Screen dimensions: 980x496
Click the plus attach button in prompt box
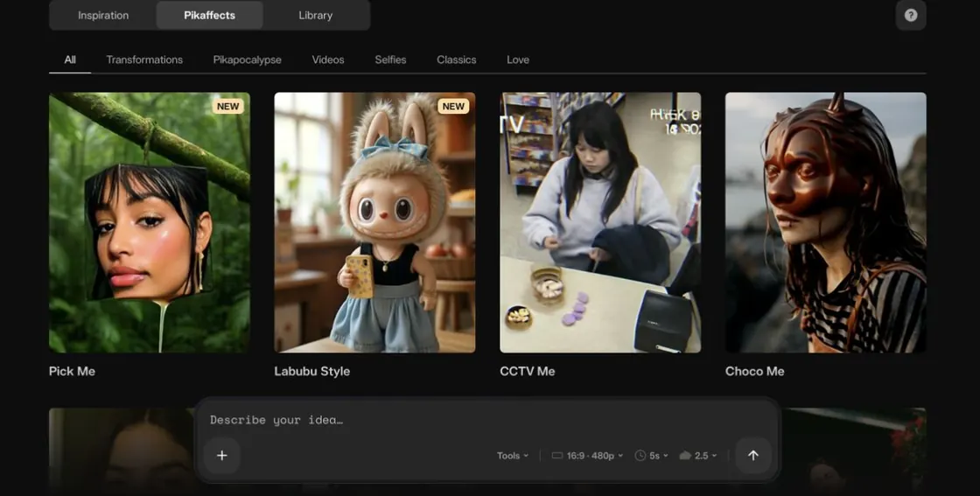[x=222, y=456]
